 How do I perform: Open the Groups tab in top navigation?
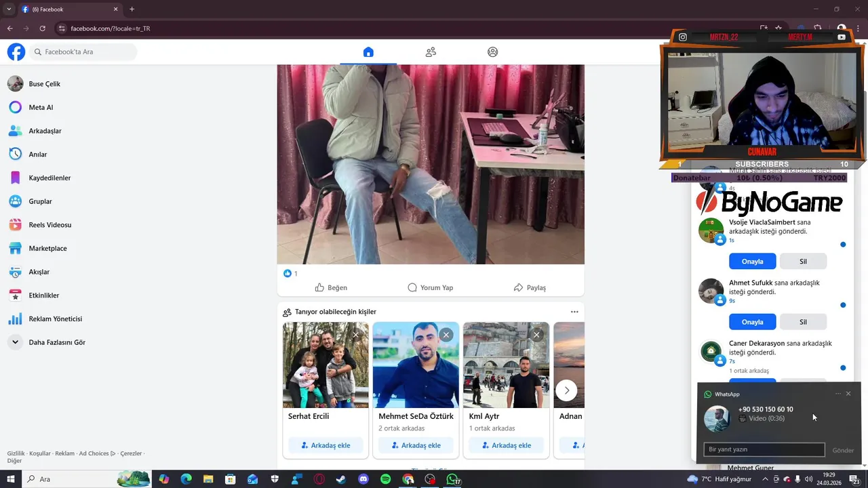coord(493,52)
